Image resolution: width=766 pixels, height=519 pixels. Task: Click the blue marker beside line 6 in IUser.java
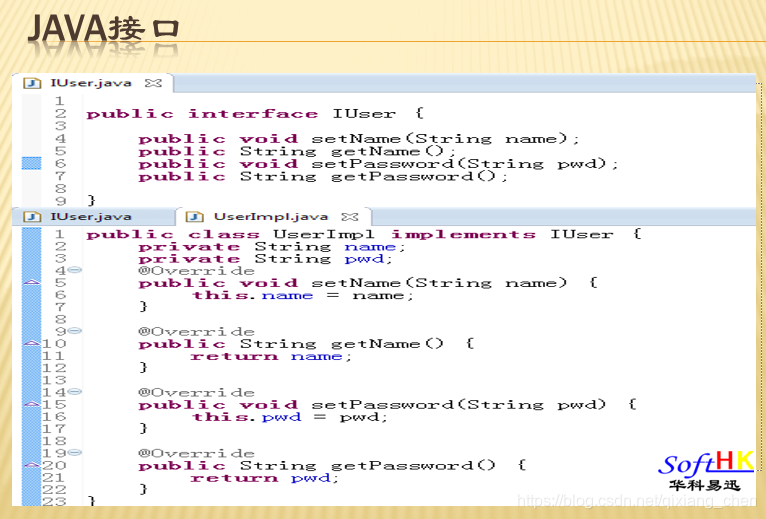(x=32, y=163)
